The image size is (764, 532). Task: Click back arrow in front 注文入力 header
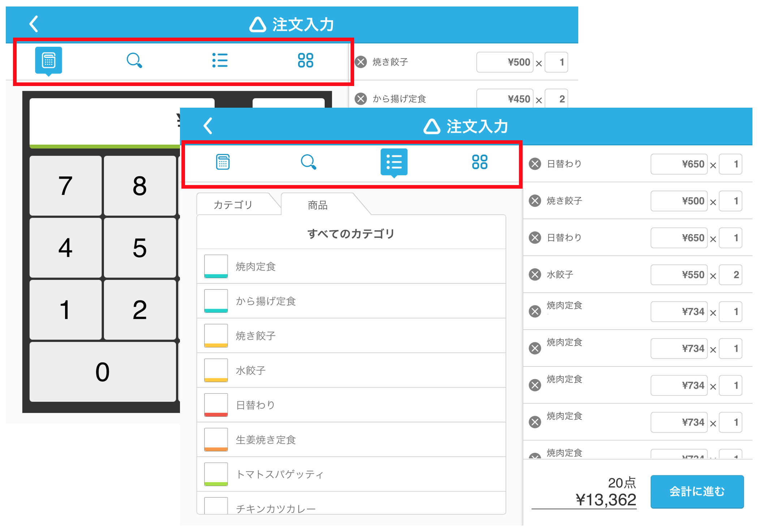[x=208, y=126]
